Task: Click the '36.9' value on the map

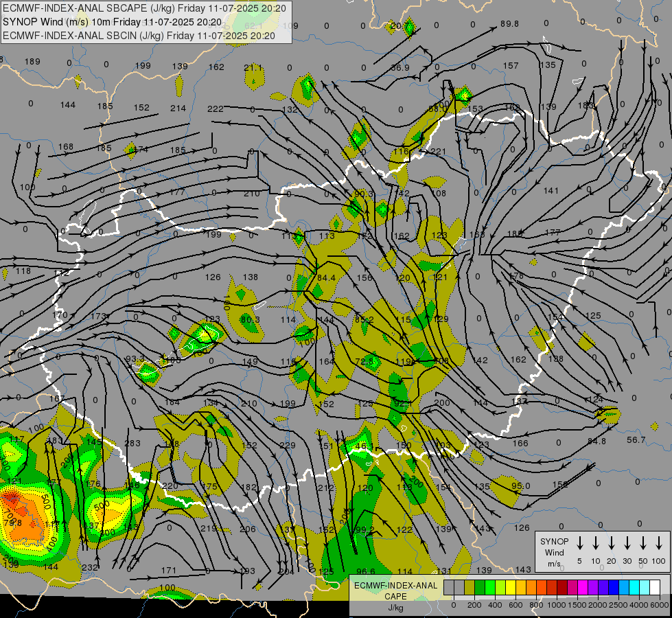Action: point(400,68)
